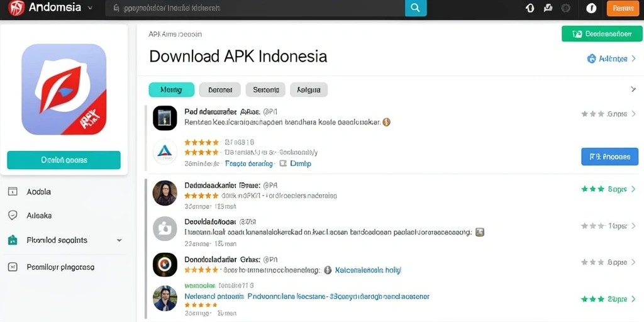Expand the first row's Gnpse chevron

pos(634,114)
